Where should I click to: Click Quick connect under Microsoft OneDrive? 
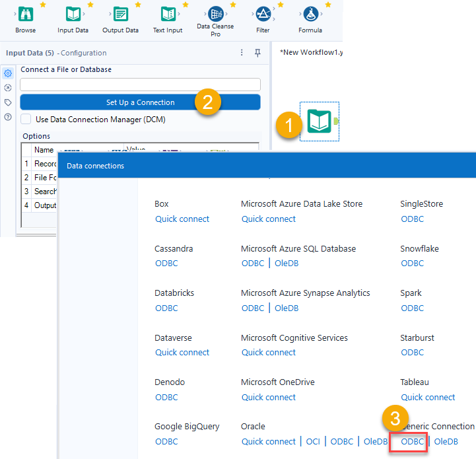(x=268, y=397)
